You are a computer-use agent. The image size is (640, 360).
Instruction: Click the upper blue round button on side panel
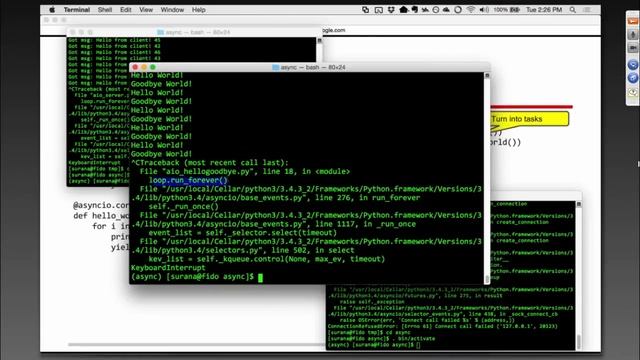point(633,64)
